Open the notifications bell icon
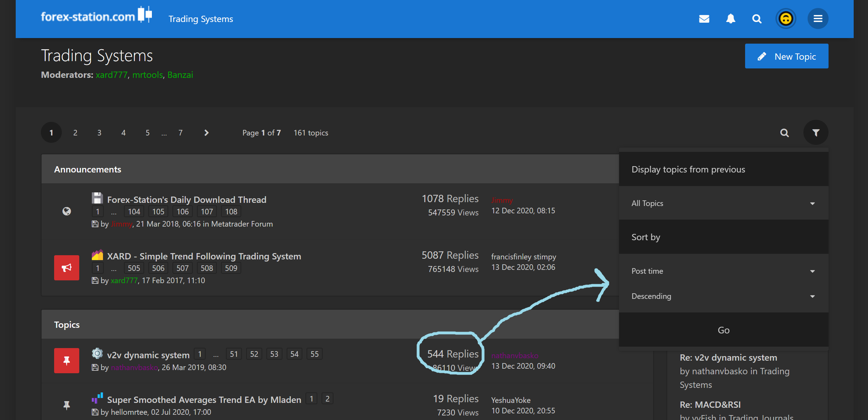868x420 pixels. pyautogui.click(x=730, y=19)
